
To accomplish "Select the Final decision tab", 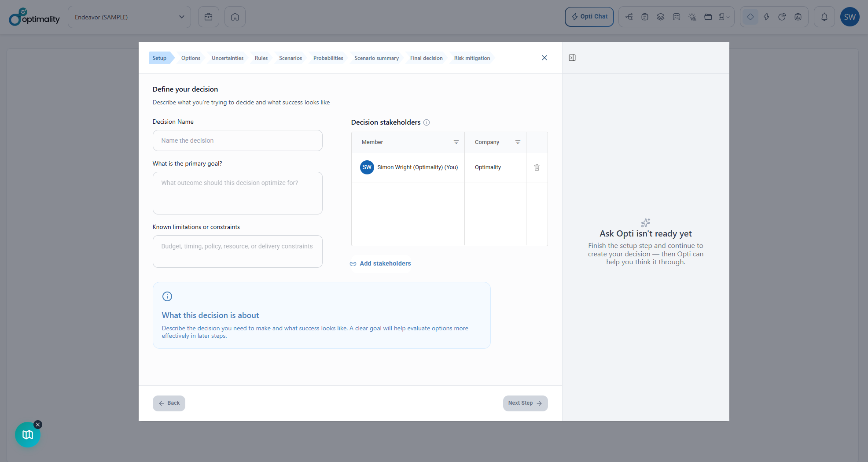I will 426,58.
